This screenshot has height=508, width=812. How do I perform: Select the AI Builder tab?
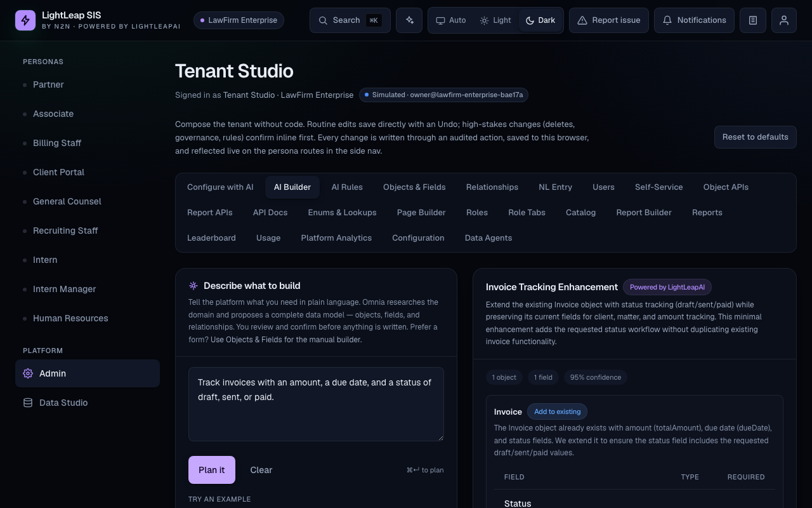(292, 187)
